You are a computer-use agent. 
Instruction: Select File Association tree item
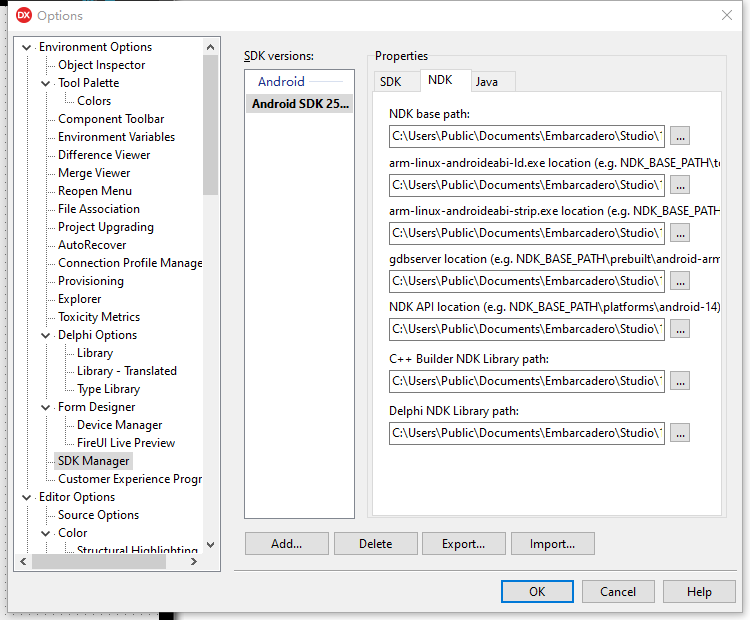pyautogui.click(x=99, y=209)
